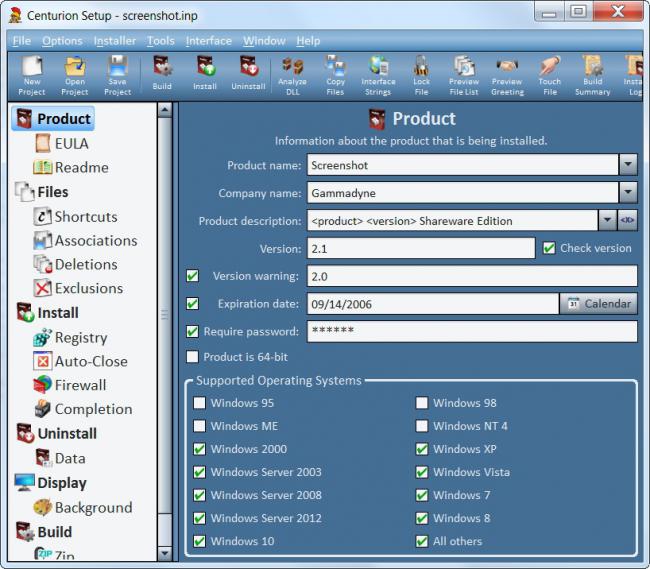
Task: Open the Background display page
Action: [x=83, y=508]
